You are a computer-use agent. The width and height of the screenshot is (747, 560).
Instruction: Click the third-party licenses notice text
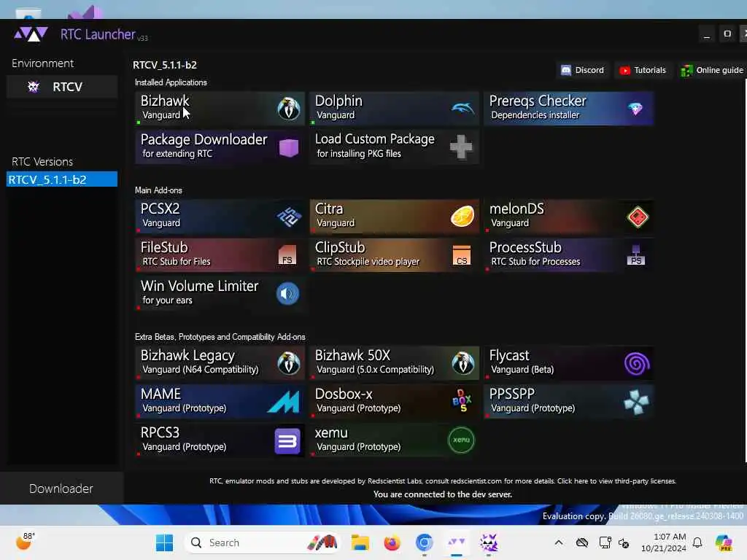point(443,481)
